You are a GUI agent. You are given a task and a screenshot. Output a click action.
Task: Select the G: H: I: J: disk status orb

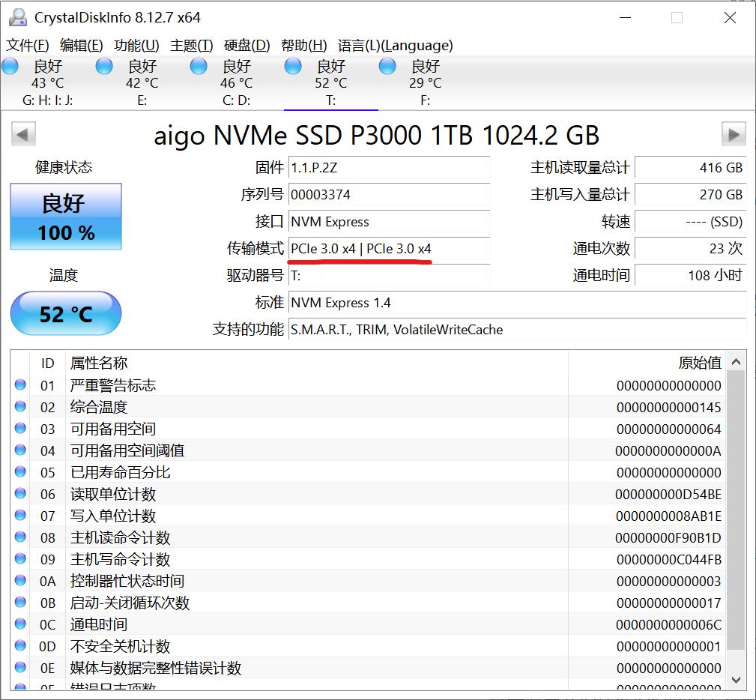click(x=10, y=66)
